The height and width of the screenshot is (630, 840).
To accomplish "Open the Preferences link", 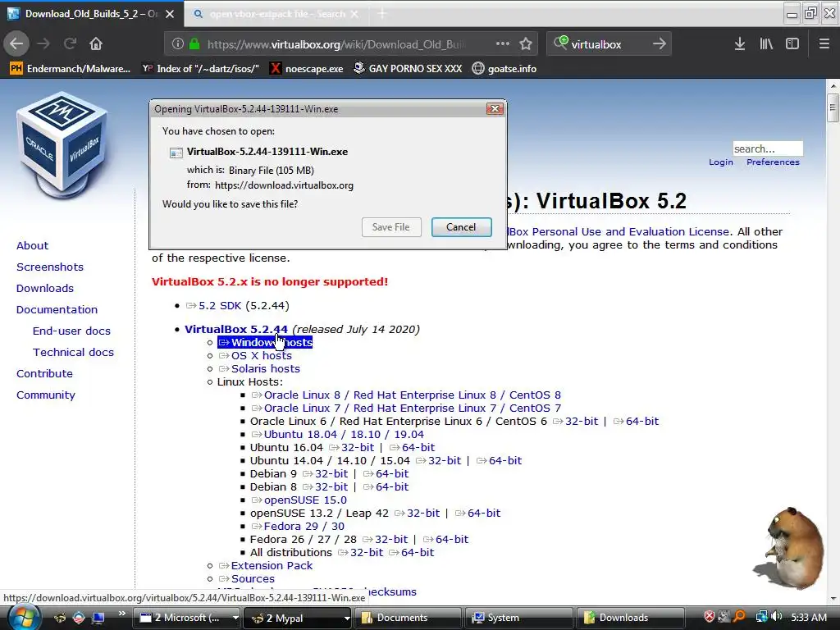I will tap(773, 162).
